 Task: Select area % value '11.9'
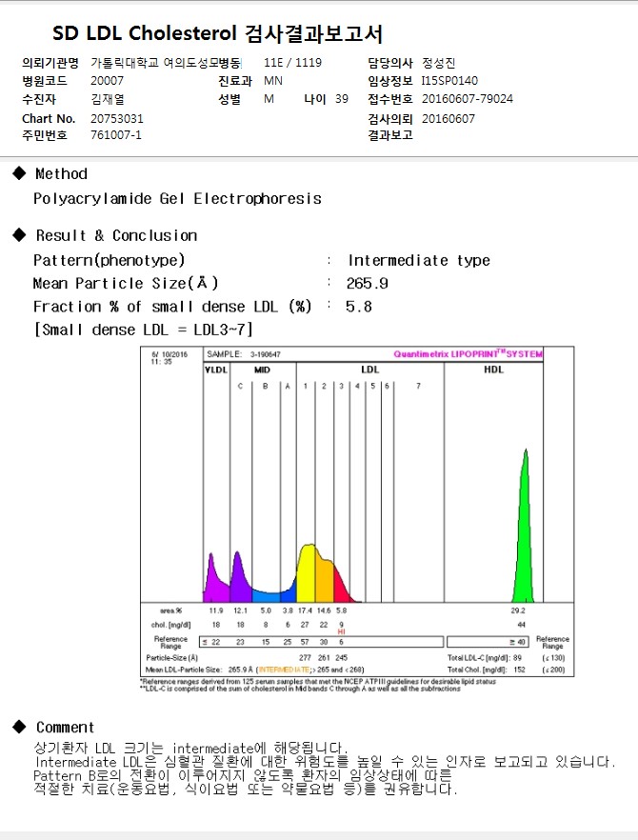coord(216,610)
